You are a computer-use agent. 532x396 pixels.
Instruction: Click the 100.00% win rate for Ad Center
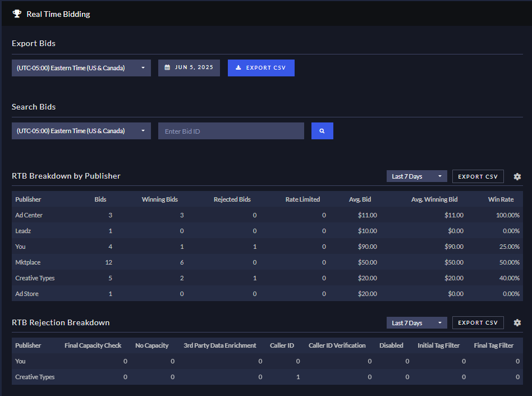pos(507,215)
